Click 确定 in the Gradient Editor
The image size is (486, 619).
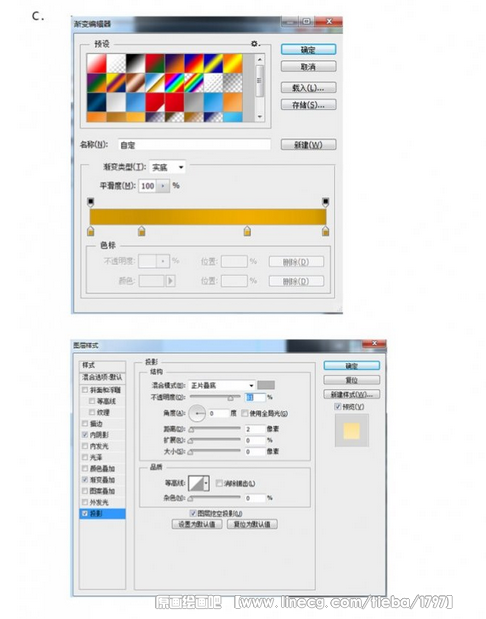coord(308,49)
